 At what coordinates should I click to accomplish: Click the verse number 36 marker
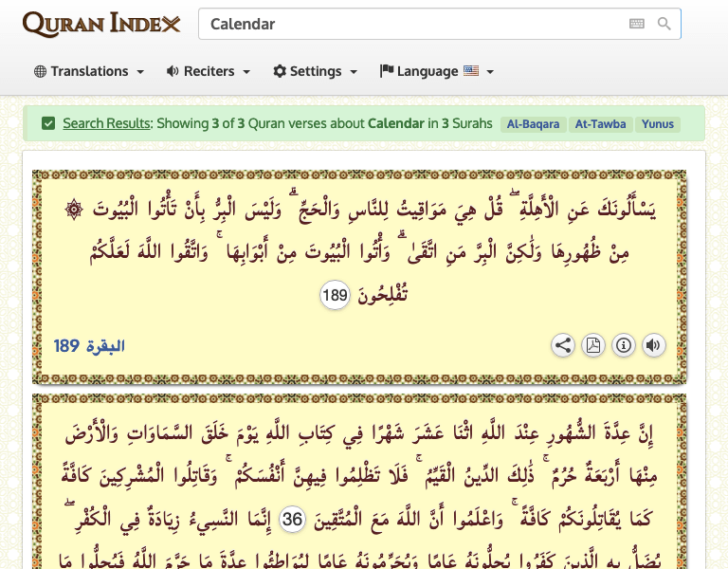pyautogui.click(x=294, y=518)
